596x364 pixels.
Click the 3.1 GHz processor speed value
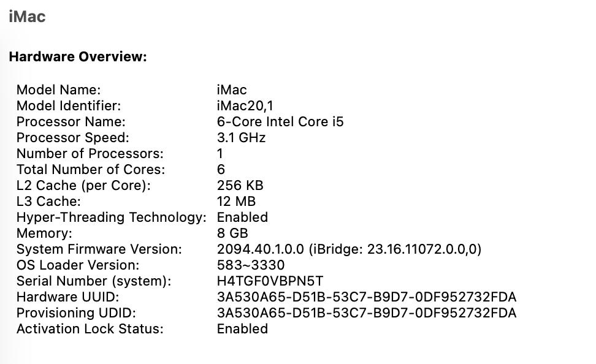[x=241, y=138]
